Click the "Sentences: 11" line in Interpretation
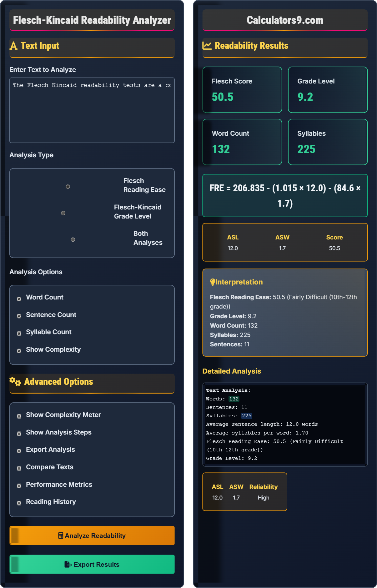This screenshot has width=377, height=588. click(x=230, y=344)
